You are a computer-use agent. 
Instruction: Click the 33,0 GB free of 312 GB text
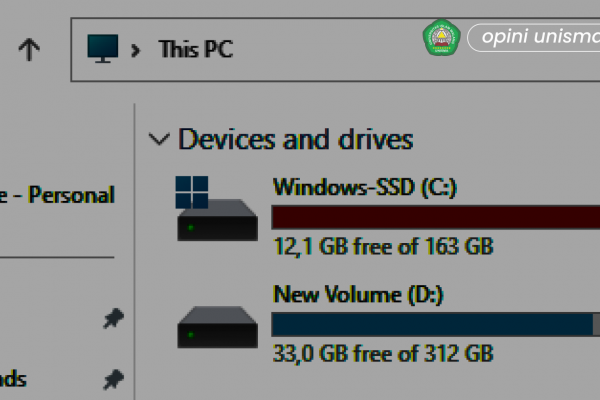coord(383,353)
